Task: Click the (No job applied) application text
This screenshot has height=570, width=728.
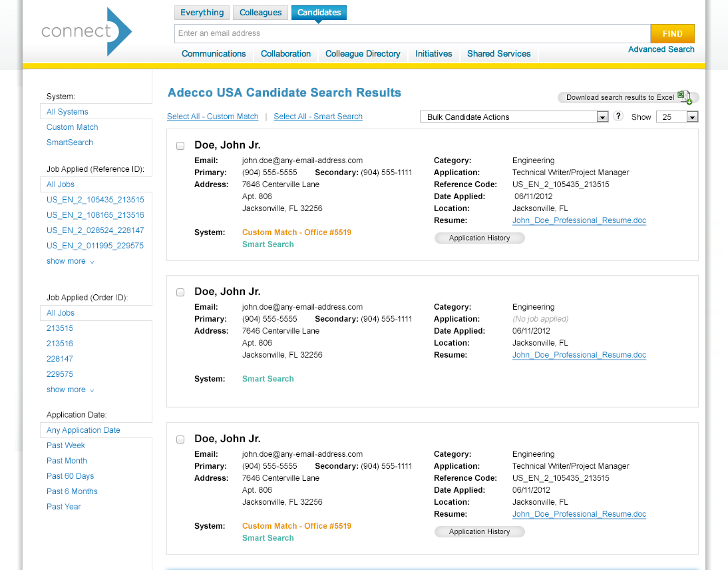Action: point(540,319)
